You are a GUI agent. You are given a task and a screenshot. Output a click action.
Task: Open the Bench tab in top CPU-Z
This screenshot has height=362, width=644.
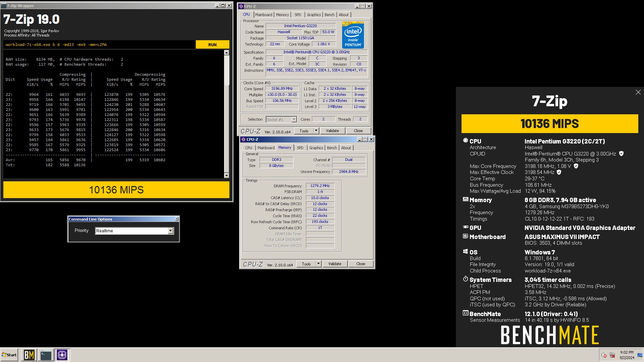(x=330, y=15)
